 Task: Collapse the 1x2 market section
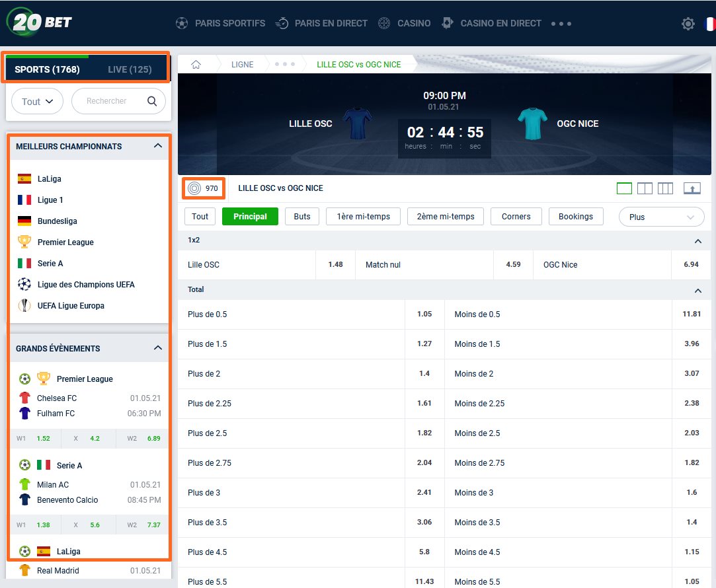pyautogui.click(x=697, y=241)
